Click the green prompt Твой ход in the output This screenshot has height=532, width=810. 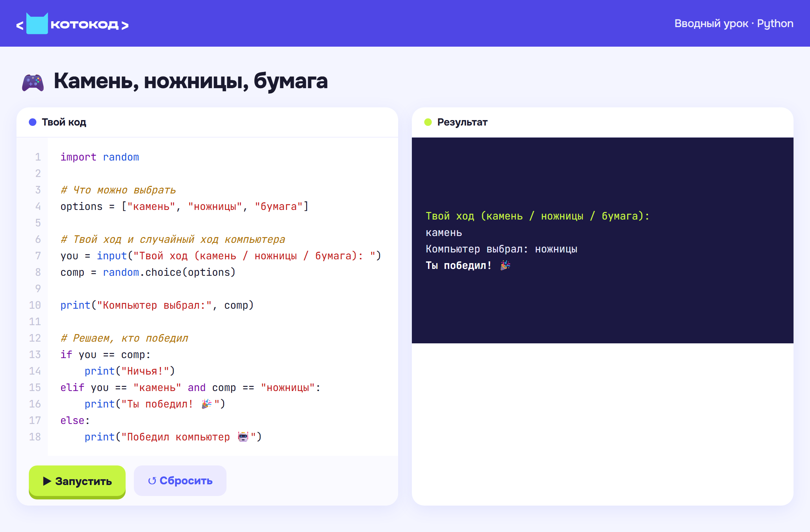click(x=537, y=216)
